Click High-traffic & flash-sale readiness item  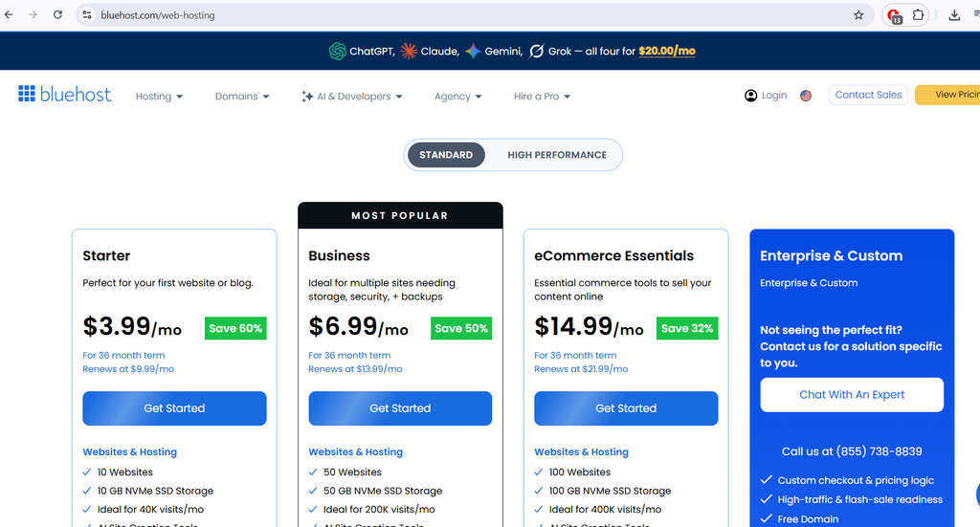pos(851,499)
